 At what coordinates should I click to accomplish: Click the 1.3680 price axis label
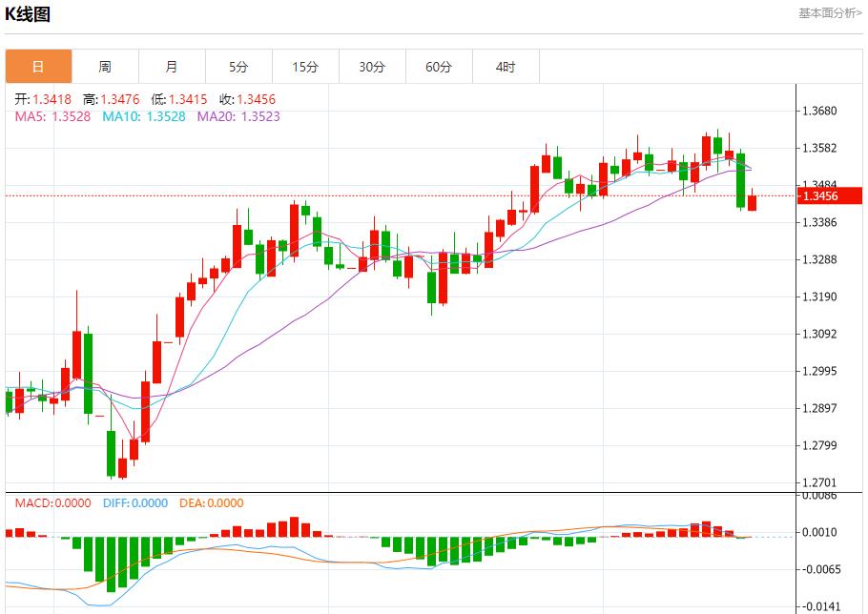tap(819, 111)
